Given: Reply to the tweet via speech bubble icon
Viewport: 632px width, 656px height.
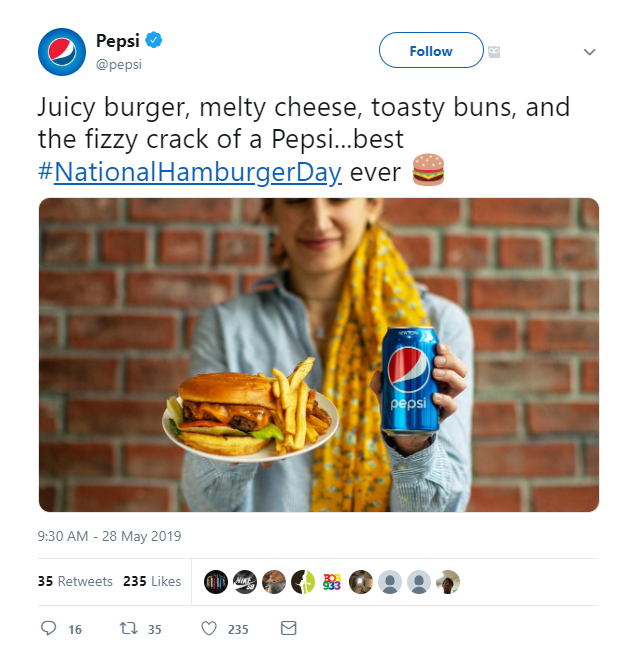Looking at the screenshot, I should (x=48, y=629).
